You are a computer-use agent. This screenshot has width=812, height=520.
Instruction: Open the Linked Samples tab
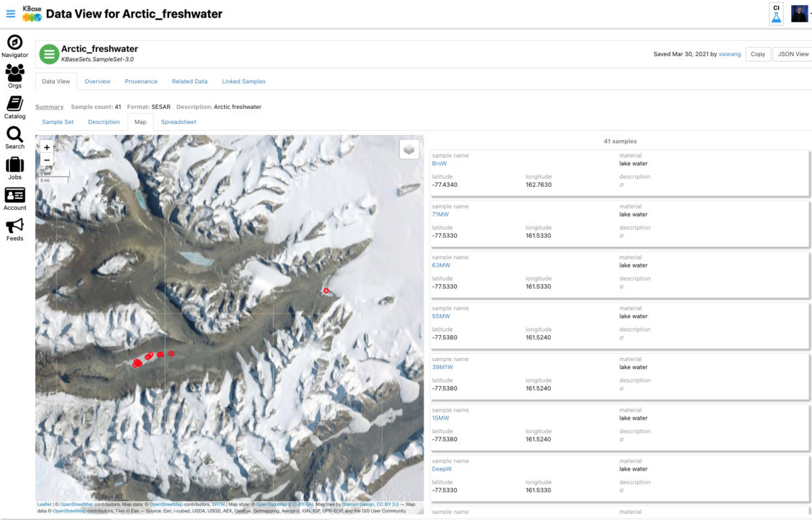click(x=244, y=81)
